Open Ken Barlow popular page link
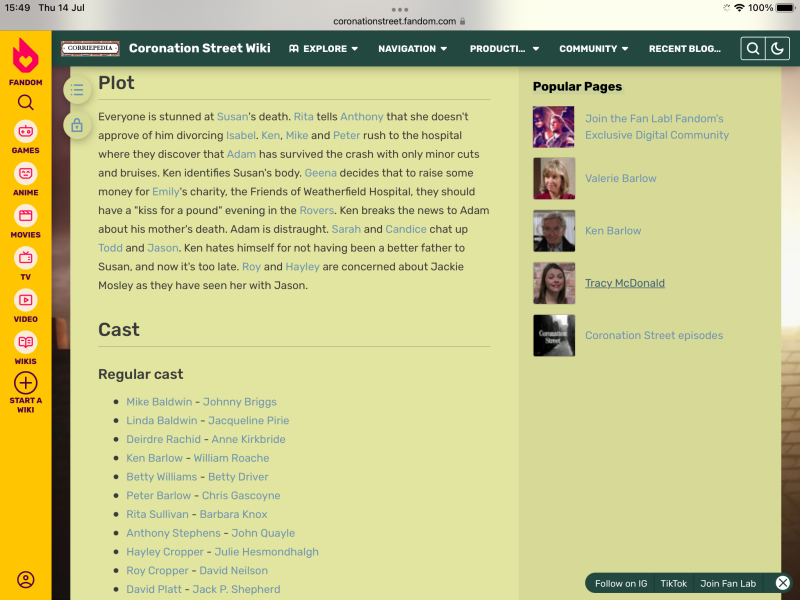 coord(613,231)
